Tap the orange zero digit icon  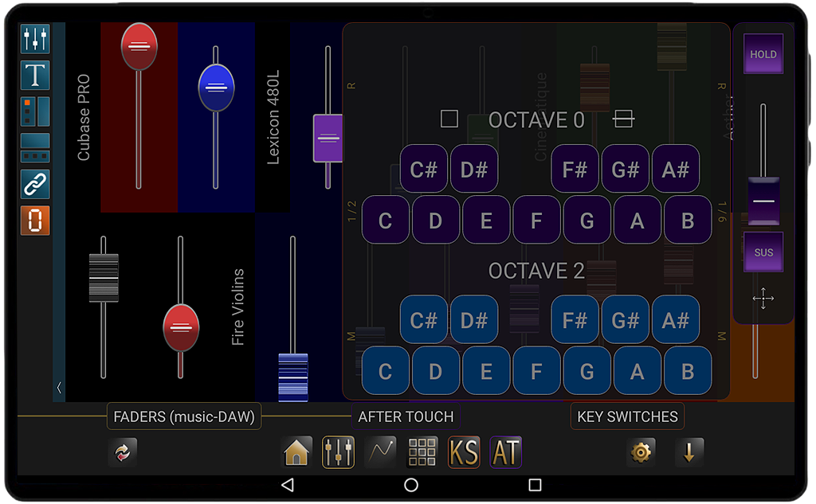point(35,221)
